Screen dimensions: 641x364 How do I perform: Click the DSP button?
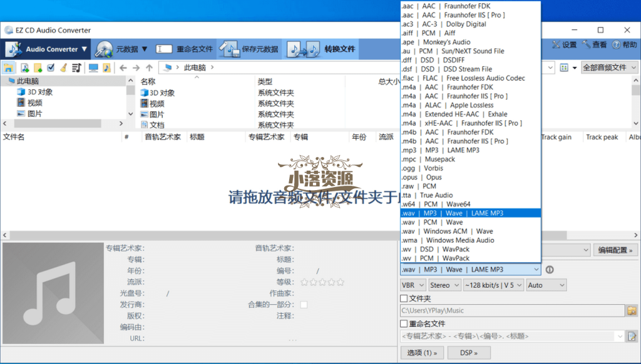469,353
